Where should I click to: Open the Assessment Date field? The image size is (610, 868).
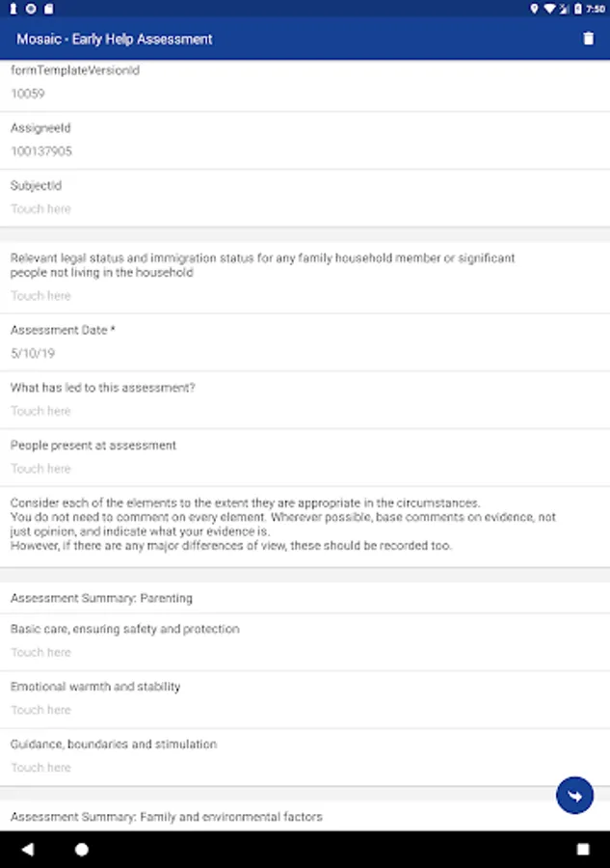(x=34, y=353)
